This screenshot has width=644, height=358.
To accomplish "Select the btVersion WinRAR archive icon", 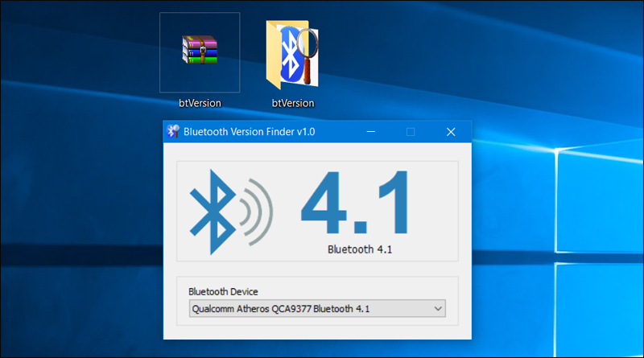I will tap(200, 50).
